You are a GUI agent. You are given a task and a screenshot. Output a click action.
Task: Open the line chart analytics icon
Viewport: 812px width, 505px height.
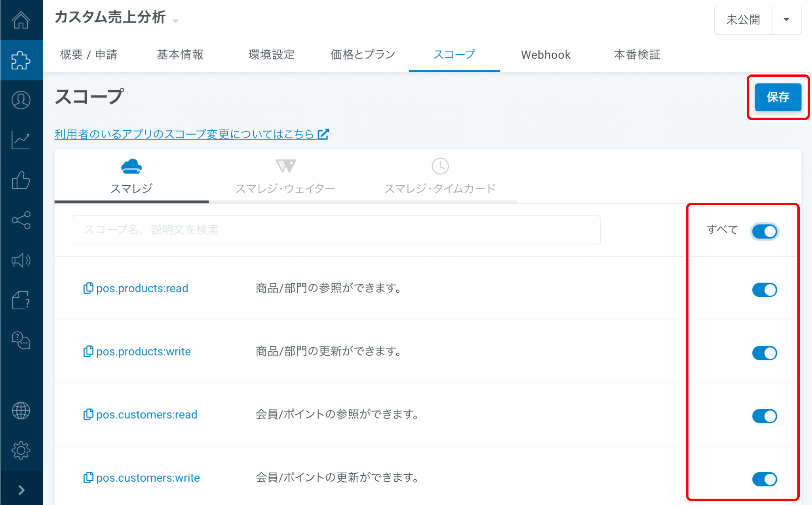(x=21, y=140)
